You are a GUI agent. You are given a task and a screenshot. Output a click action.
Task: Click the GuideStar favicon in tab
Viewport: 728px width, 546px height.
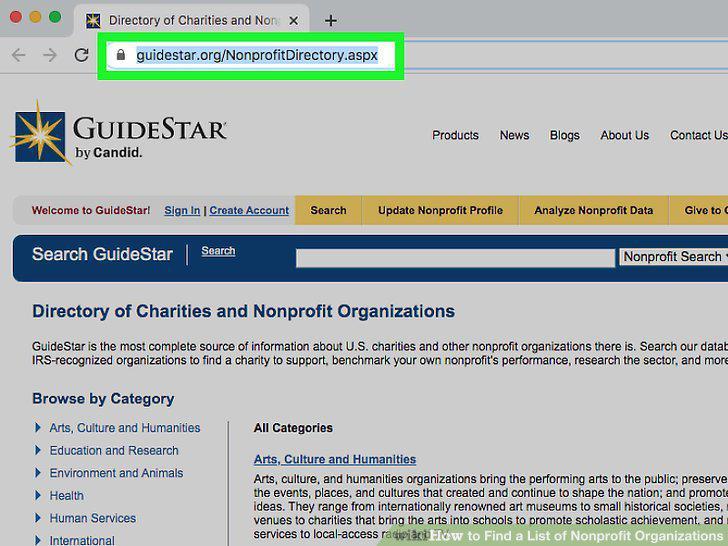(93, 20)
